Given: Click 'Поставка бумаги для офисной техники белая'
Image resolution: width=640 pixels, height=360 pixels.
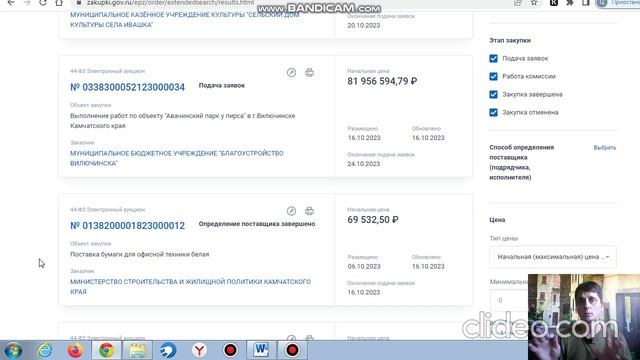Looking at the screenshot, I should pyautogui.click(x=140, y=254).
